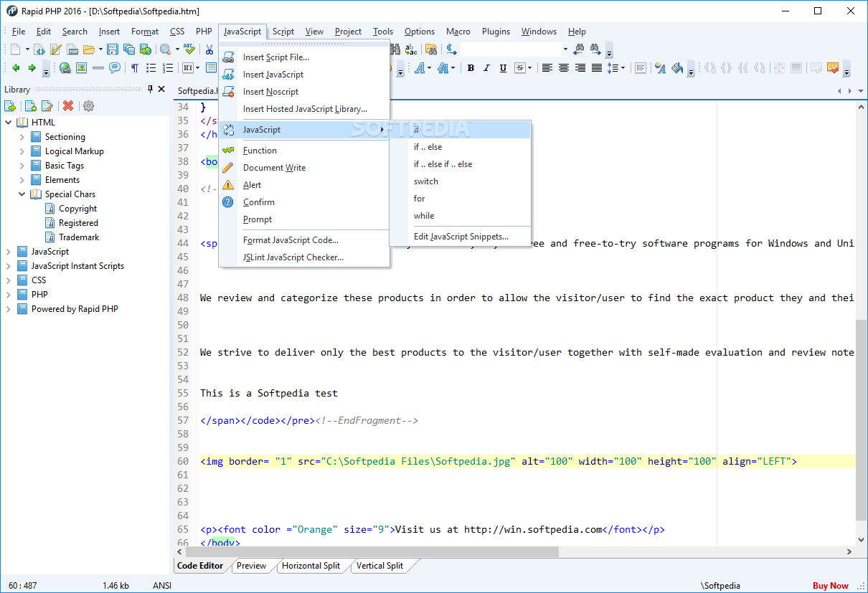Open the Script menu
Screen dimensions: 868x593
pyautogui.click(x=283, y=32)
